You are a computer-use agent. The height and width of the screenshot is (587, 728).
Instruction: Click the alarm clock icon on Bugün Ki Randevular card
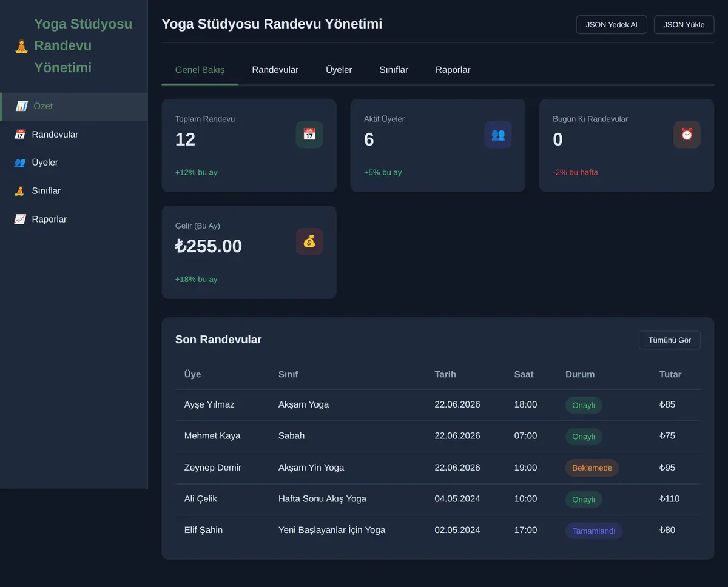(x=687, y=135)
